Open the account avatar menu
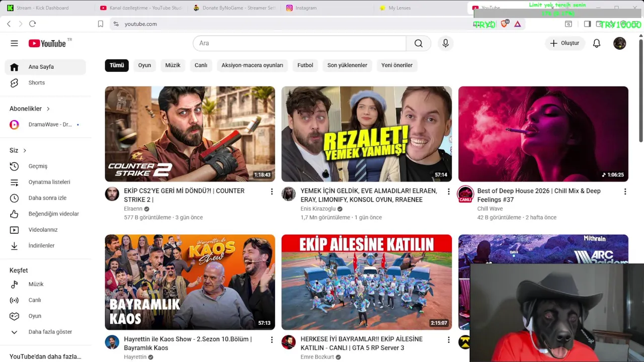The height and width of the screenshot is (362, 644). point(619,43)
